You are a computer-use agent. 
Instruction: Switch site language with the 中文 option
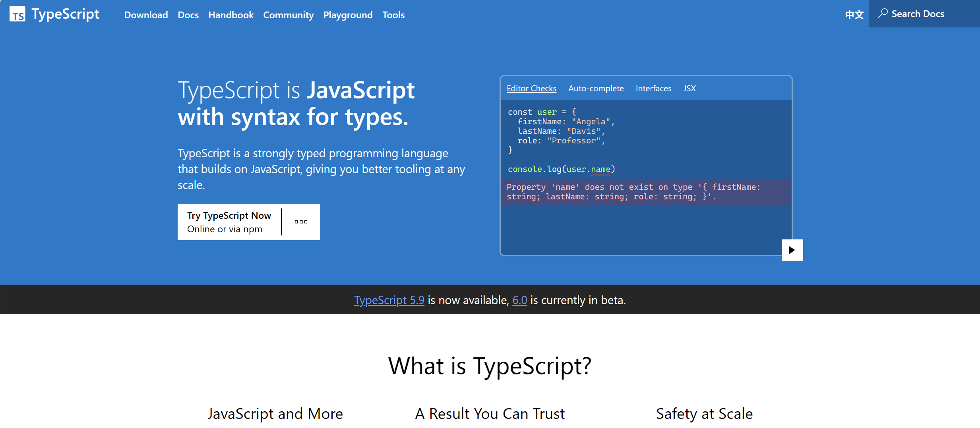[854, 14]
